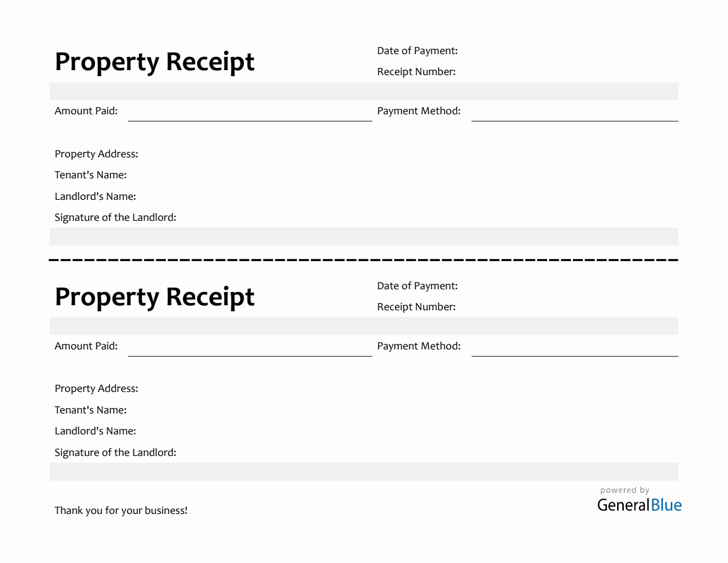Click the "Thank you for your business!" text
The width and height of the screenshot is (728, 563).
point(121,511)
